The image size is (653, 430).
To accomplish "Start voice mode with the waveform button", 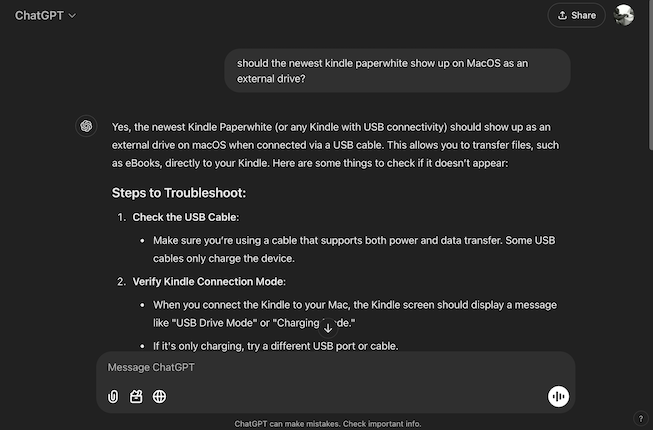I will coord(558,397).
